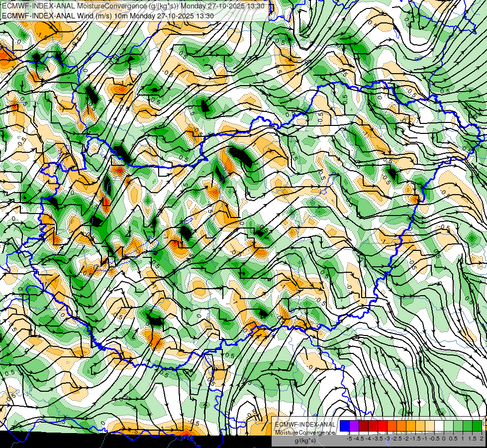Click the -3 legend tick label
The image size is (487, 448).
point(388,439)
